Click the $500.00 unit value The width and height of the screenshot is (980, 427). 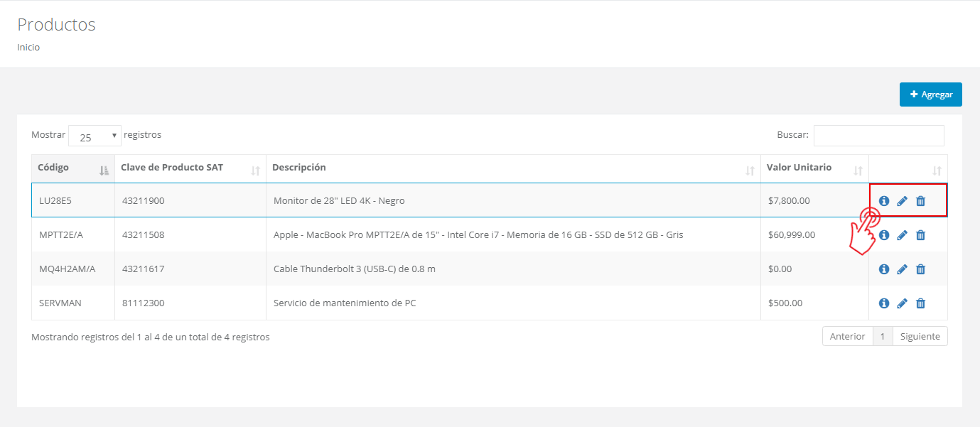pos(785,303)
